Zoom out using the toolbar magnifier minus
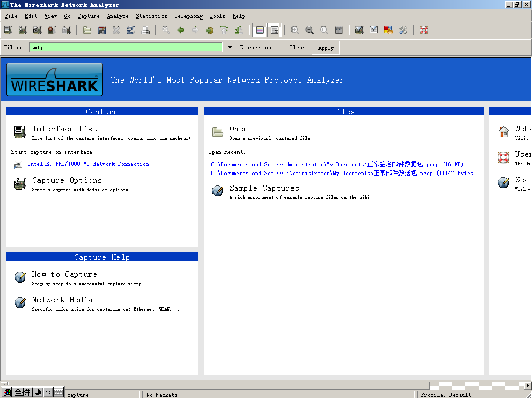 click(x=310, y=30)
